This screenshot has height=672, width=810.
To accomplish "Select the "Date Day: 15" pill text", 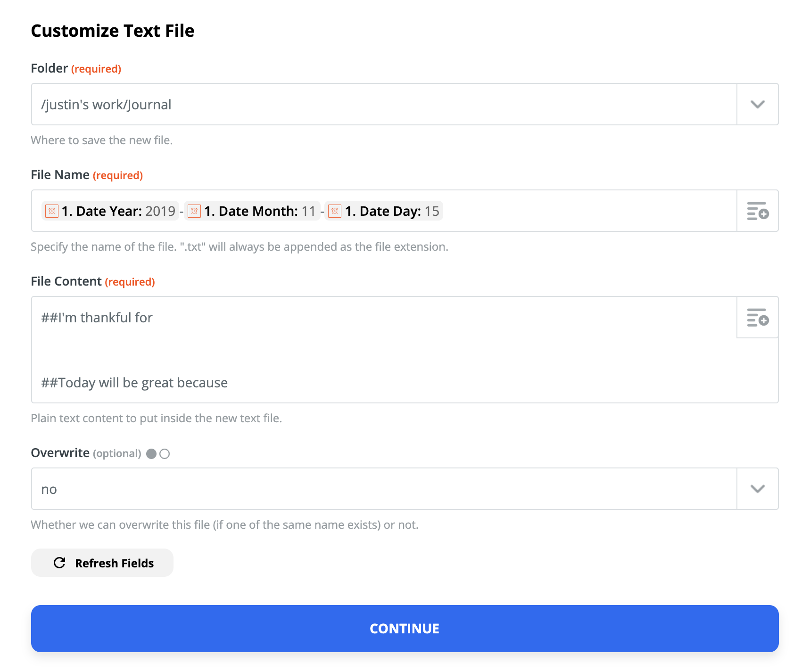I will [392, 211].
